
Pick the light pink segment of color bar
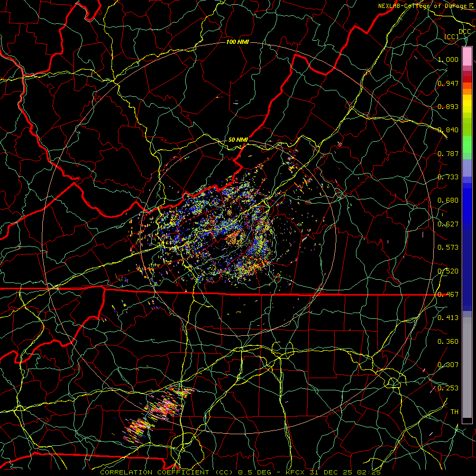[467, 56]
